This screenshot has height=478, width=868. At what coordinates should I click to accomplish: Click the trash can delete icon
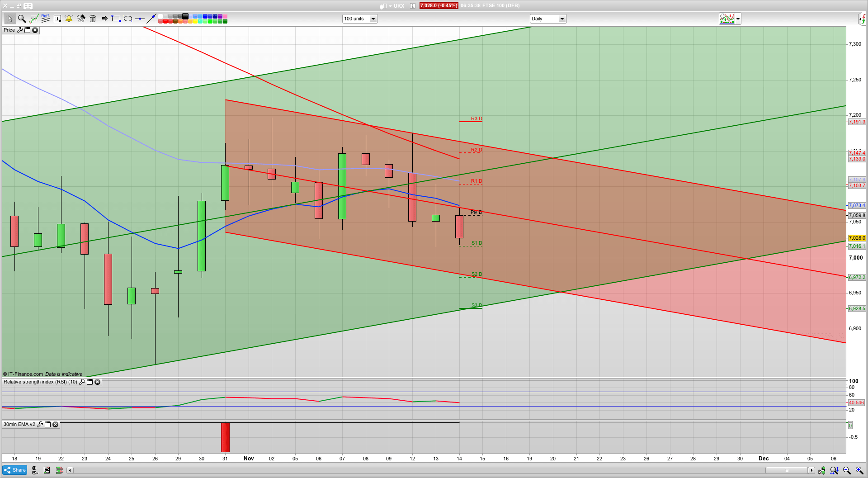(x=93, y=19)
